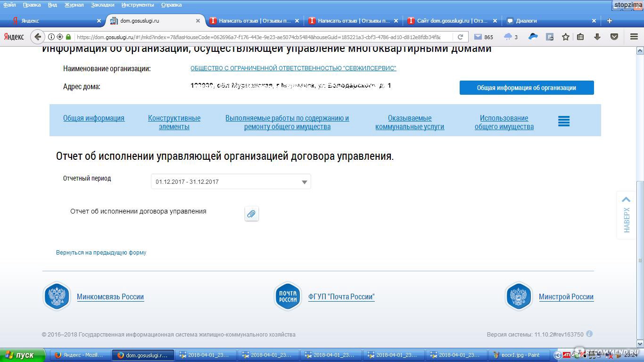Click the Windows пуск start button
The width and height of the screenshot is (644, 362).
(x=22, y=355)
